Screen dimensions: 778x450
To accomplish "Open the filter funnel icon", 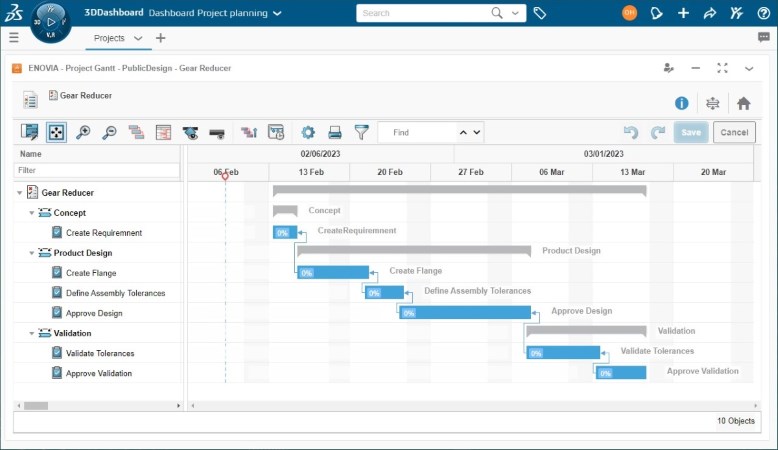I will point(362,132).
